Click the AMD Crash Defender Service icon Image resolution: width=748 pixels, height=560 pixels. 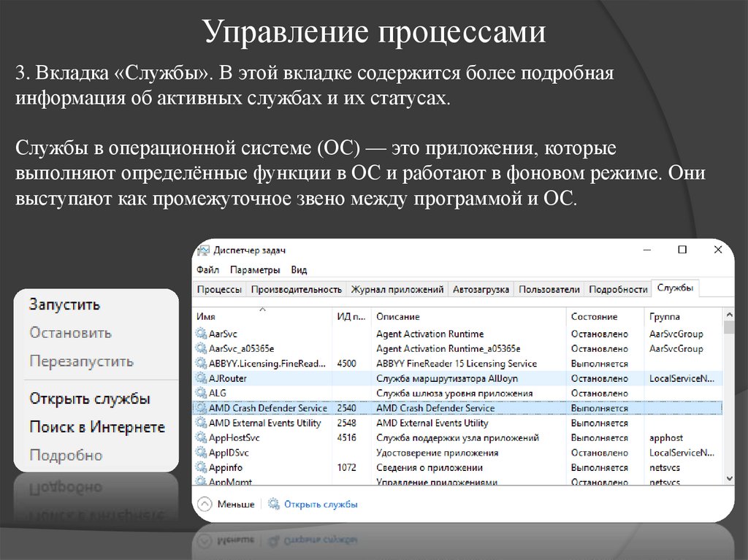(x=199, y=408)
